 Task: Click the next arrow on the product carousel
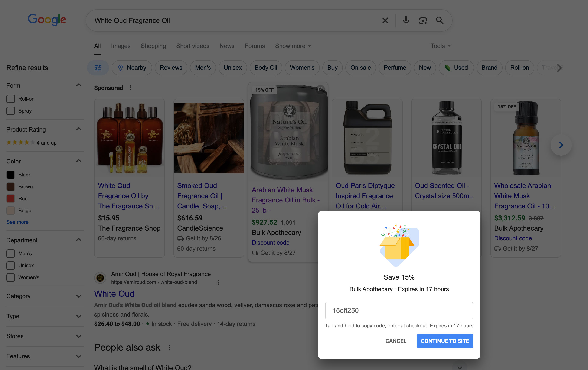coord(561,145)
